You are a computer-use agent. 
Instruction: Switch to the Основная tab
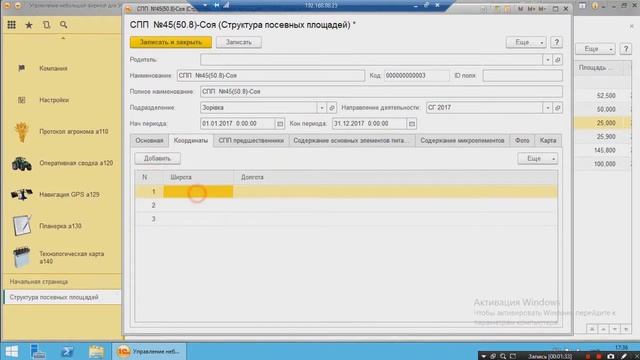click(149, 140)
